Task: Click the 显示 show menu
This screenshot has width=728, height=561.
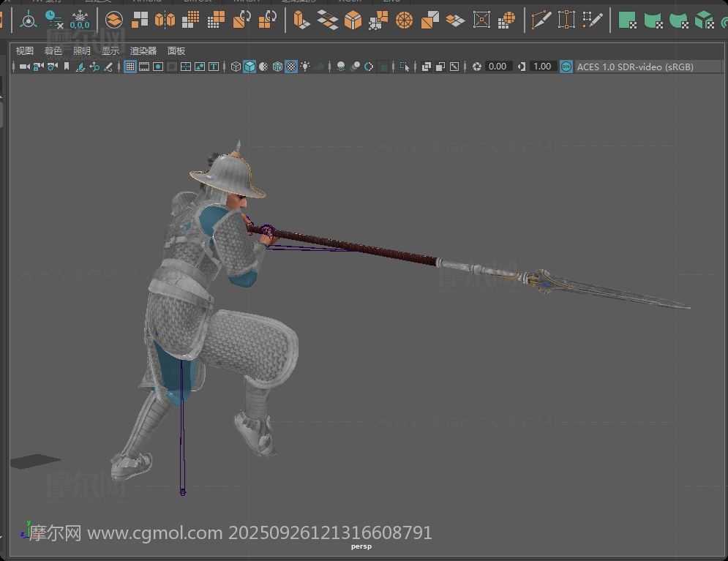Action: pyautogui.click(x=110, y=50)
